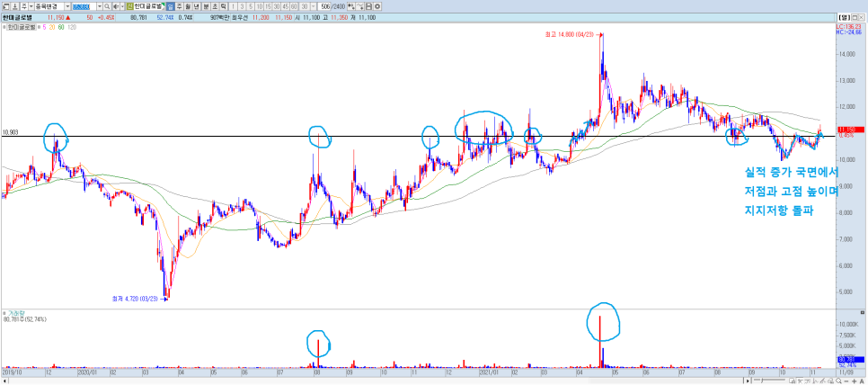Select the 분 minute chart period
Viewport: 868px width, 385px height.
click(206, 6)
